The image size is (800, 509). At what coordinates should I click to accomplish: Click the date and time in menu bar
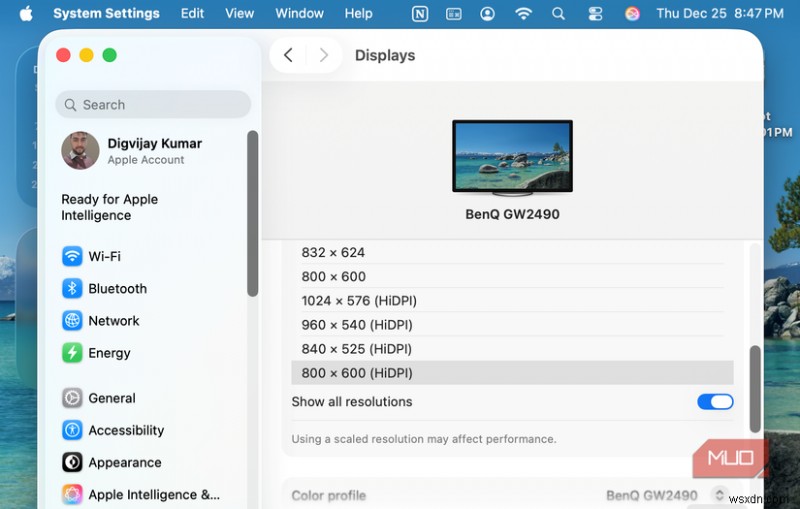[719, 14]
